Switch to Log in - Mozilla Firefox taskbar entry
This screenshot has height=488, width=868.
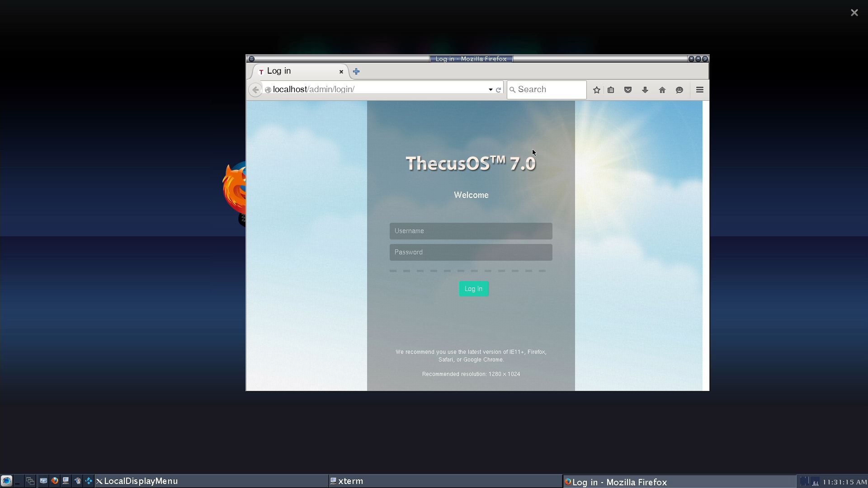point(679,482)
